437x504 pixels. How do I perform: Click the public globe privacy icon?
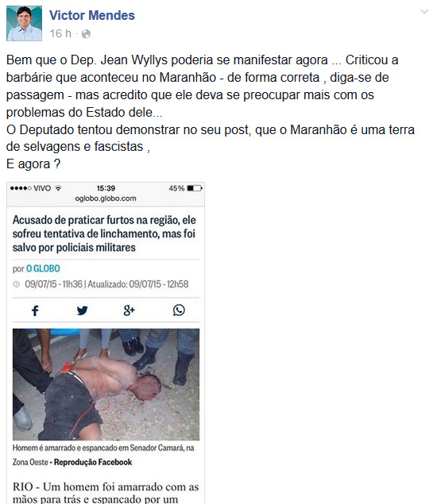pyautogui.click(x=86, y=34)
